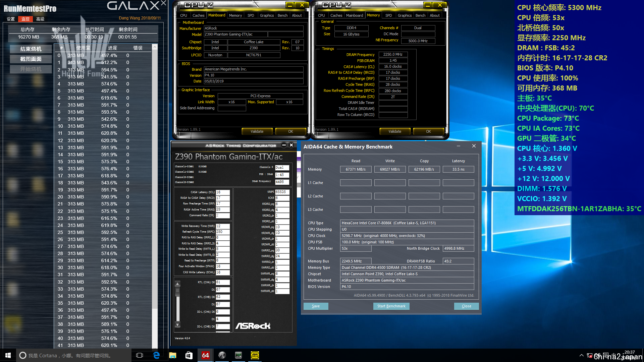Open the SPD tab in the left CPU-Z window
This screenshot has height=362, width=644.
point(251,15)
